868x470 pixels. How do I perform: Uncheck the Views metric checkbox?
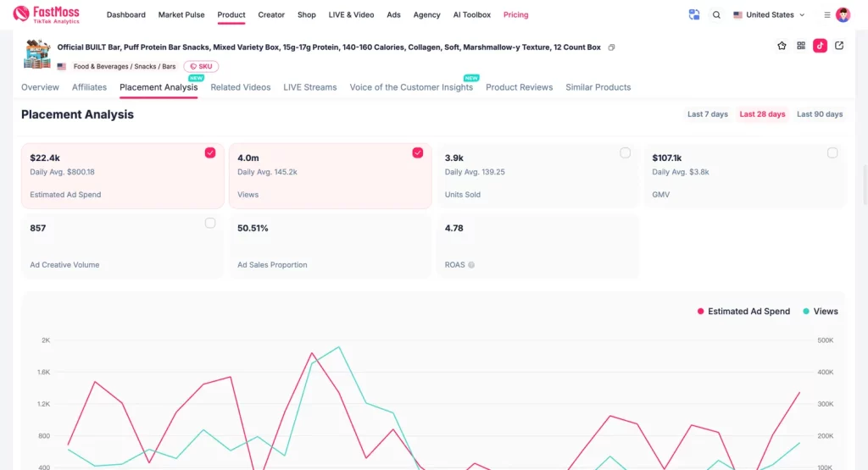[417, 152]
